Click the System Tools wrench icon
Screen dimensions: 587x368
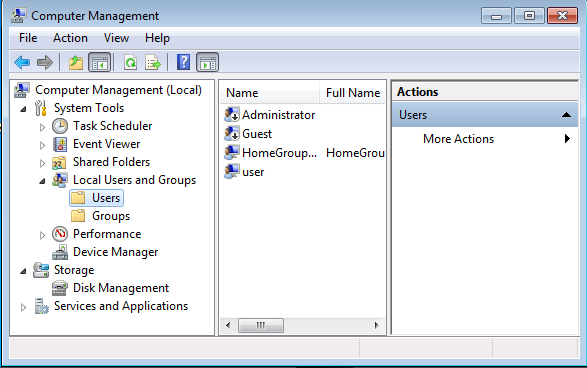point(40,108)
